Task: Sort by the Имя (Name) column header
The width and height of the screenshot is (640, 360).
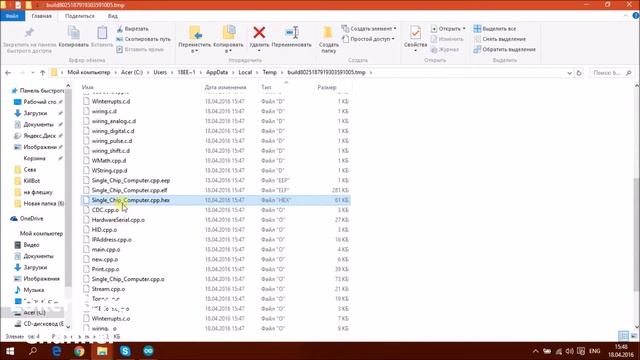Action: pos(87,87)
